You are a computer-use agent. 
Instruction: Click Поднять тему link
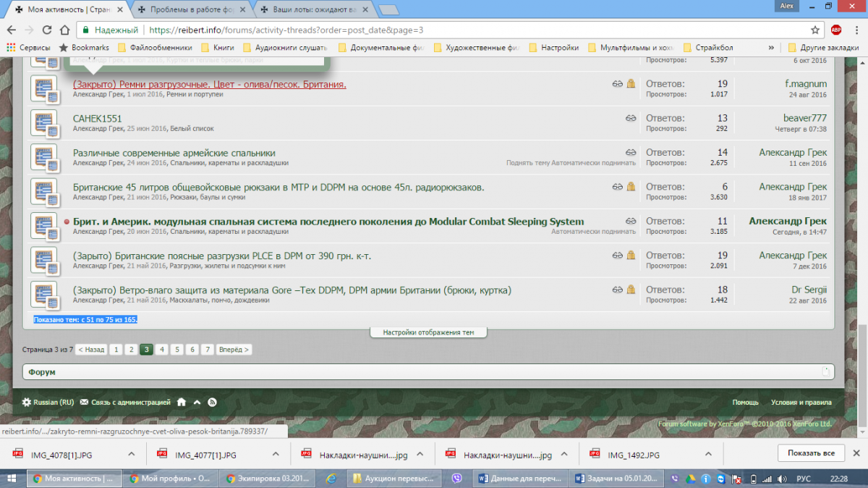pos(528,163)
